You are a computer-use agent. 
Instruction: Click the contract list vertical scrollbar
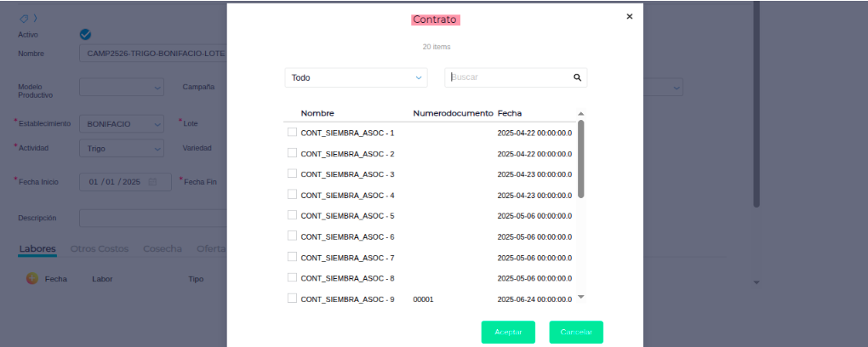pyautogui.click(x=581, y=159)
